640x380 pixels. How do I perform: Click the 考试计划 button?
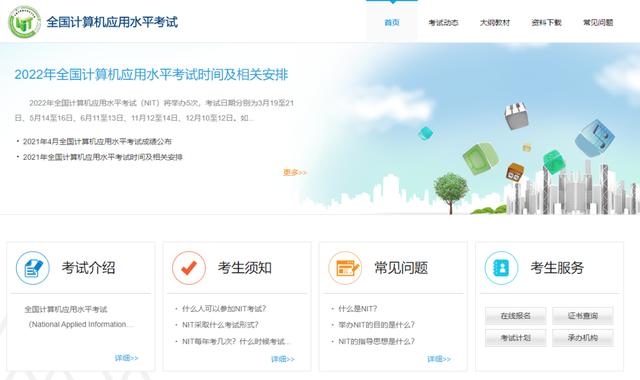516,338
